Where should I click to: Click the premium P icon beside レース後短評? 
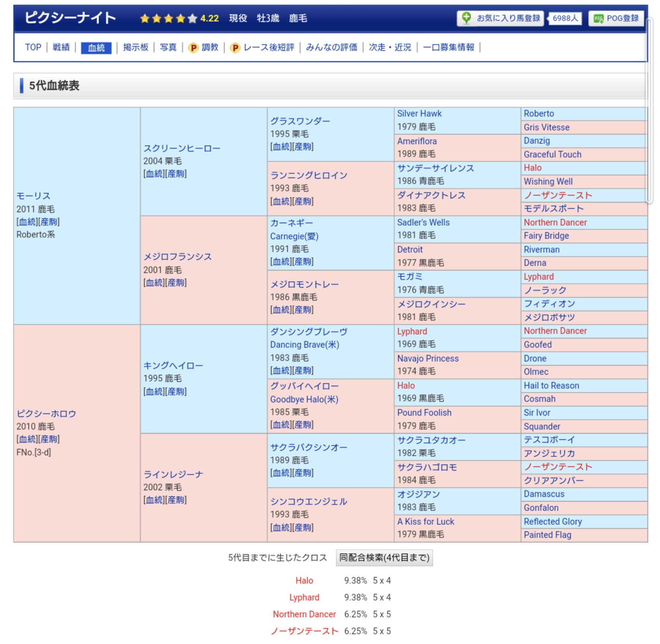235,48
